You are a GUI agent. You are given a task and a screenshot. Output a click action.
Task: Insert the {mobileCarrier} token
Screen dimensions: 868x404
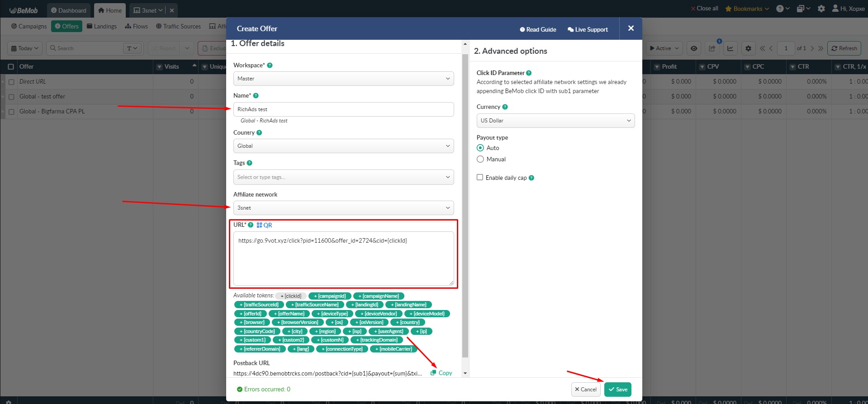pyautogui.click(x=394, y=349)
